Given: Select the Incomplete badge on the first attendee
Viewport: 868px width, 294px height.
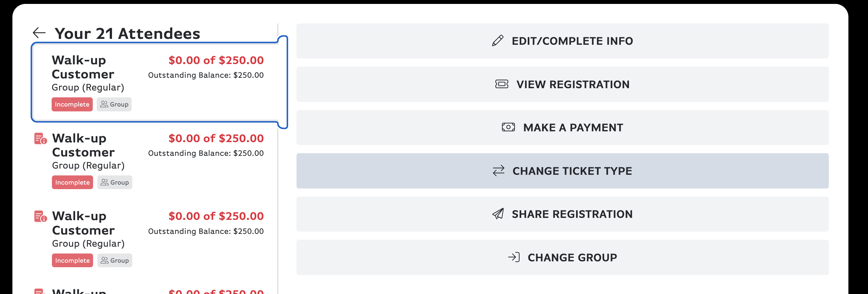Looking at the screenshot, I should point(72,104).
